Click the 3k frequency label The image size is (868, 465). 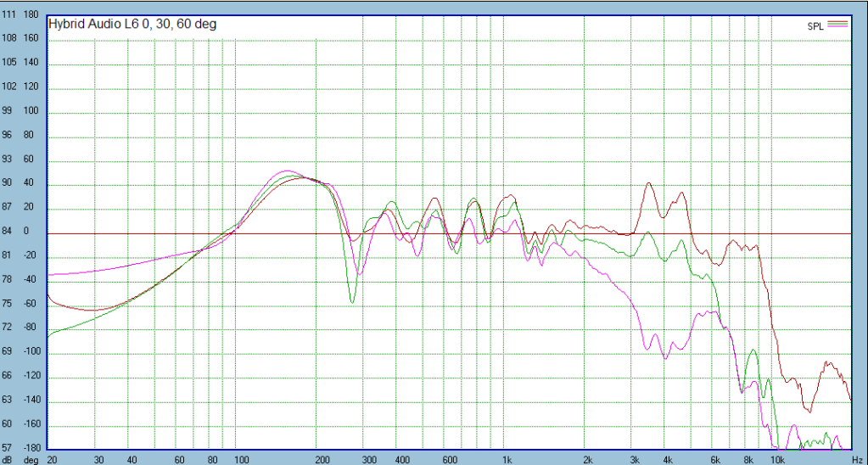click(635, 460)
